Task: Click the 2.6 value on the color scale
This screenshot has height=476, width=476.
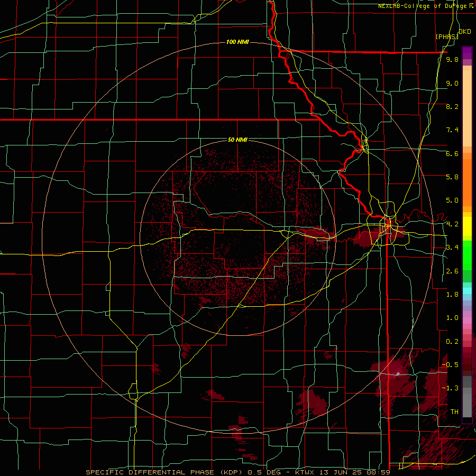Action: point(452,271)
